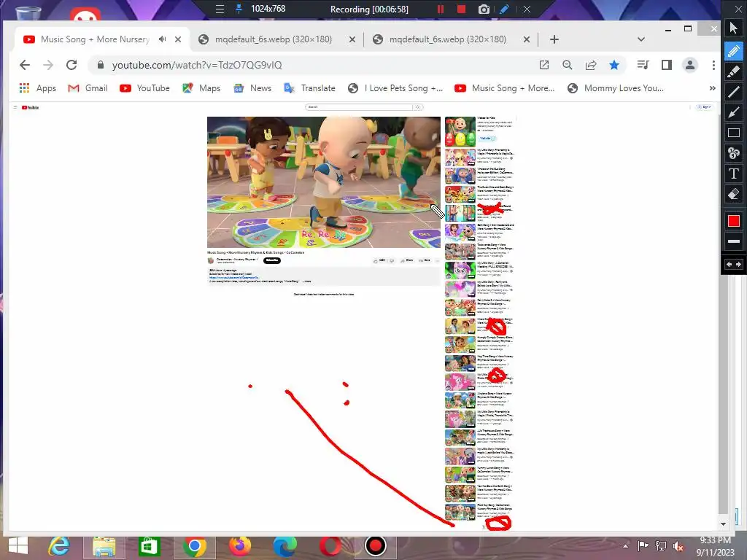Toggle the recorder pin icon
Viewport: 747px width, 560px height.
pos(239,9)
